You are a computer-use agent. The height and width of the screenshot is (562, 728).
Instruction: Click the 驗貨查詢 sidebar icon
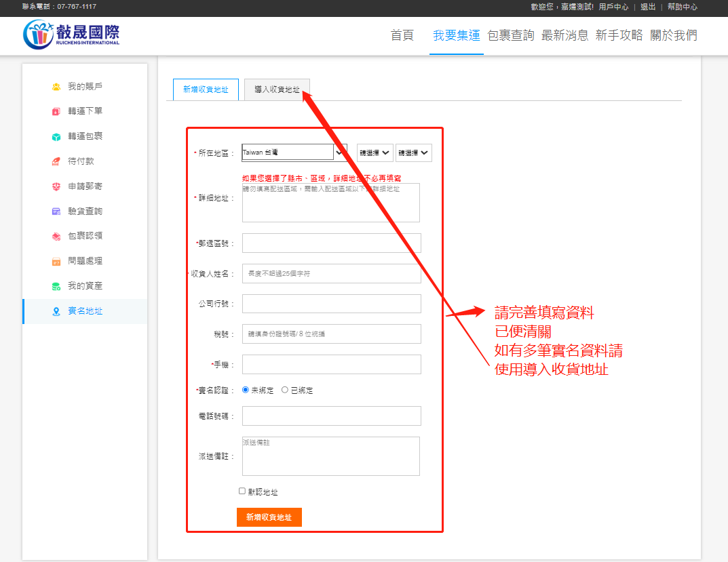tap(56, 212)
